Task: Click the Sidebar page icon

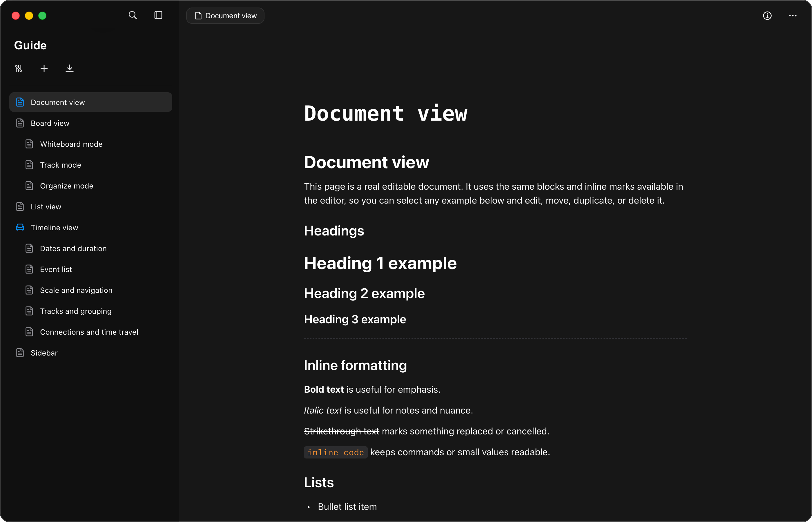Action: pos(20,353)
